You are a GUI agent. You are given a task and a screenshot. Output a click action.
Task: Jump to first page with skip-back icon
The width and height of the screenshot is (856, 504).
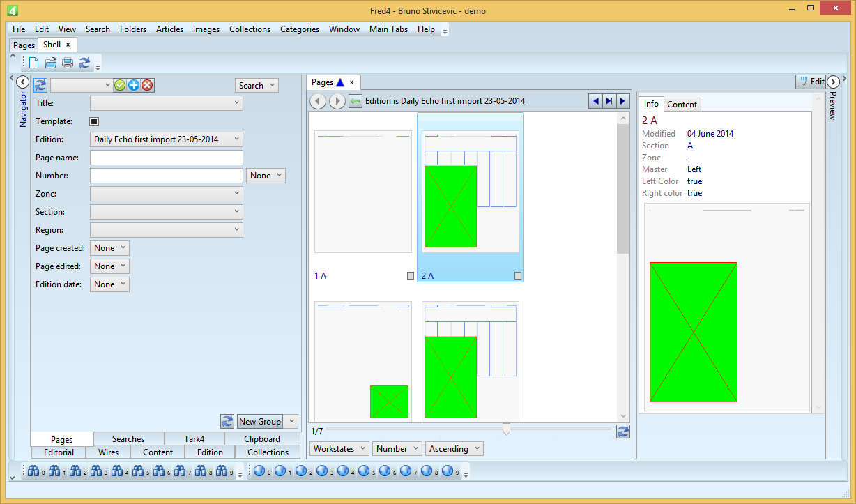[595, 101]
